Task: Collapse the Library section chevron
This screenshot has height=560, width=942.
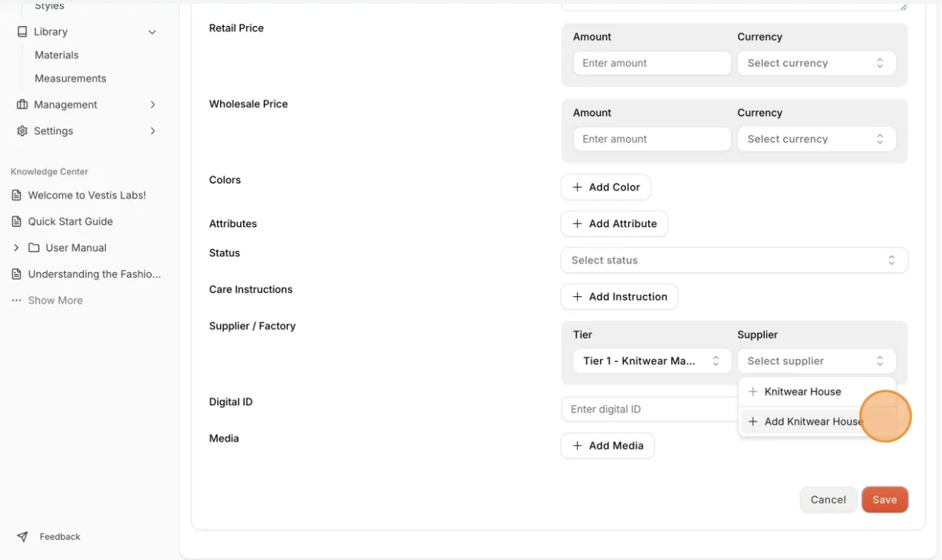Action: point(152,32)
